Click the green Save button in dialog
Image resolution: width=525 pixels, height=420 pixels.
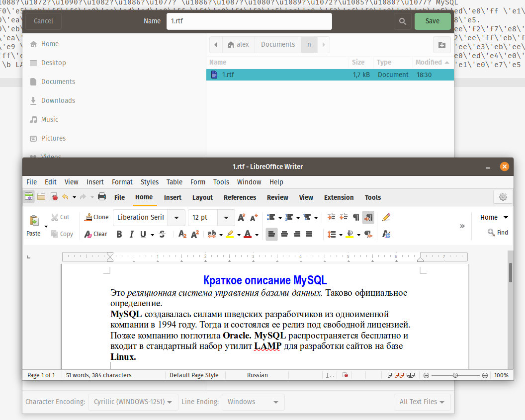[x=433, y=21]
